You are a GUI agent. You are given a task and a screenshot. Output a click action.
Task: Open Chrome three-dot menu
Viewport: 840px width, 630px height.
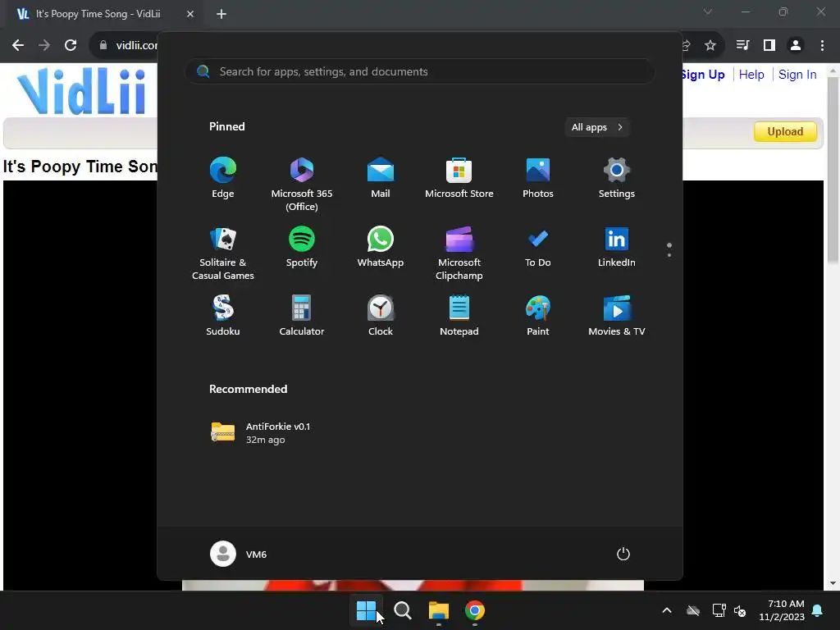point(822,46)
